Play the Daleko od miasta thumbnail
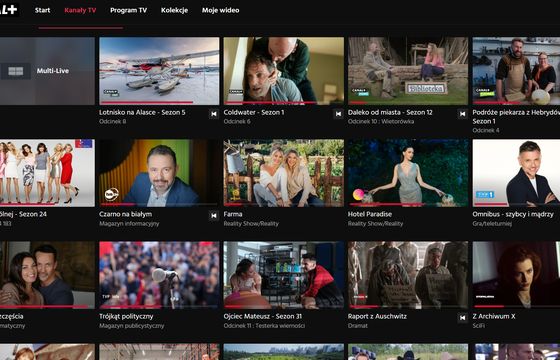The image size is (560, 360). click(x=408, y=71)
